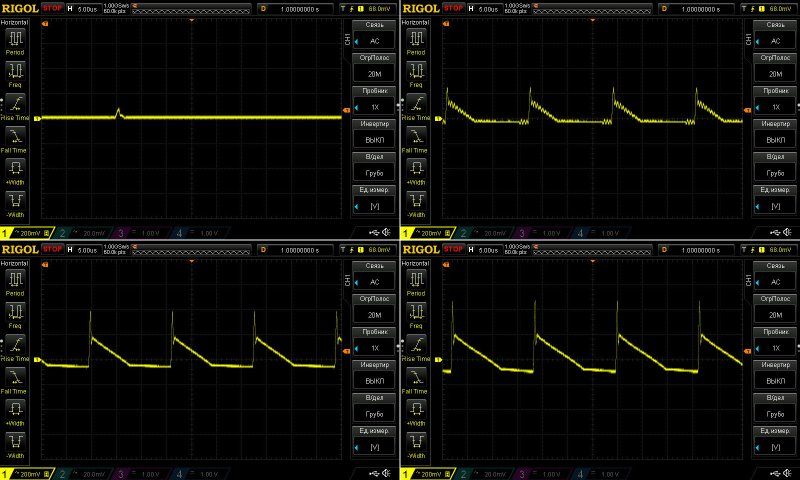Click +Width measurement icon in top-left scope
This screenshot has width=800, height=480.
[16, 166]
